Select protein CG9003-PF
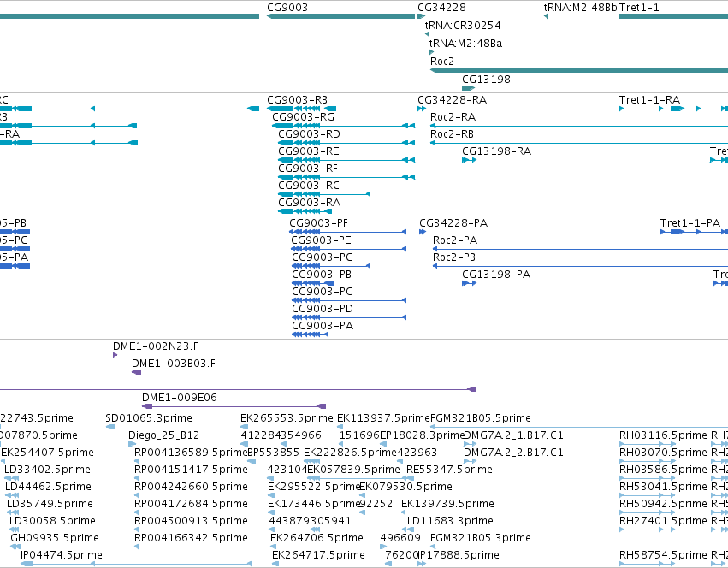Viewport: 728px width, 568px height. 318,223
